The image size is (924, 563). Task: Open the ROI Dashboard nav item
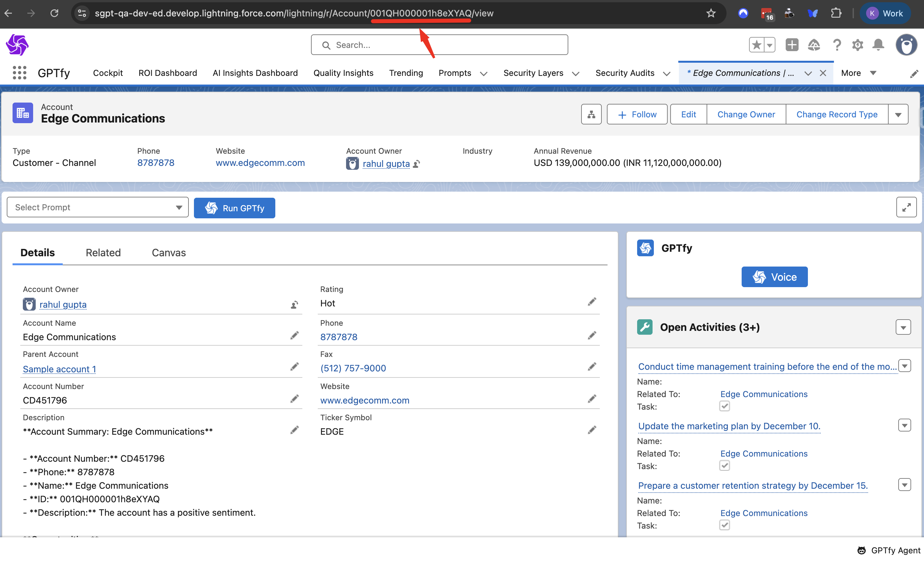coord(168,73)
